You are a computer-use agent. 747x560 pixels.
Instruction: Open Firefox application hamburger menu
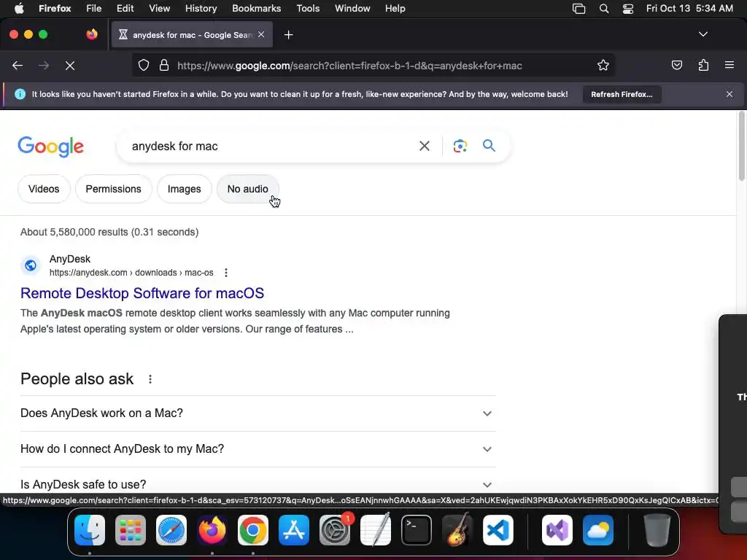pos(729,65)
